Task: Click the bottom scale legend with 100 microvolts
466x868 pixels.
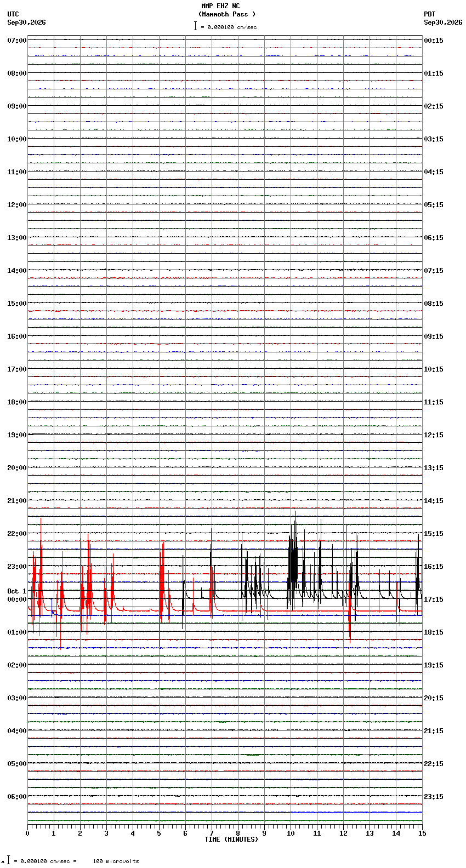Action: click(71, 861)
